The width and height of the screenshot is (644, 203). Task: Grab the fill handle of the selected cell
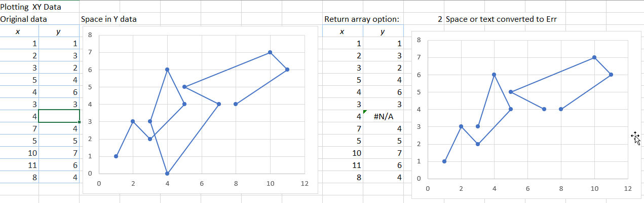(x=79, y=122)
